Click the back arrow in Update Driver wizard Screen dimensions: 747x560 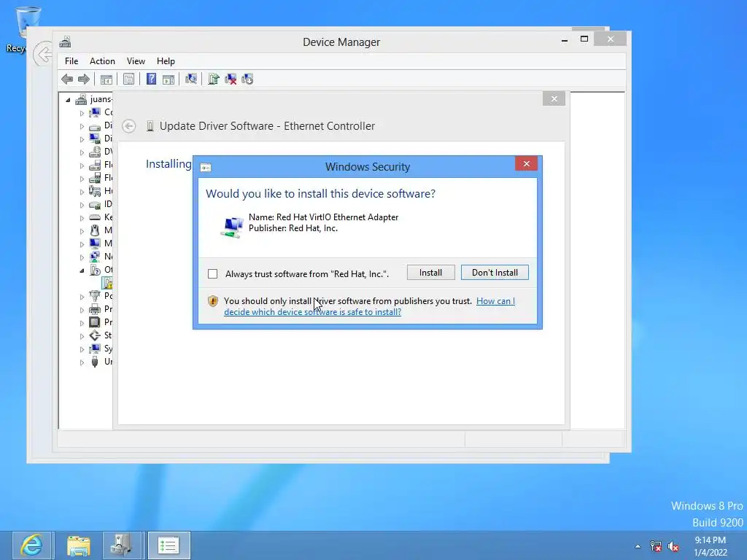point(128,126)
